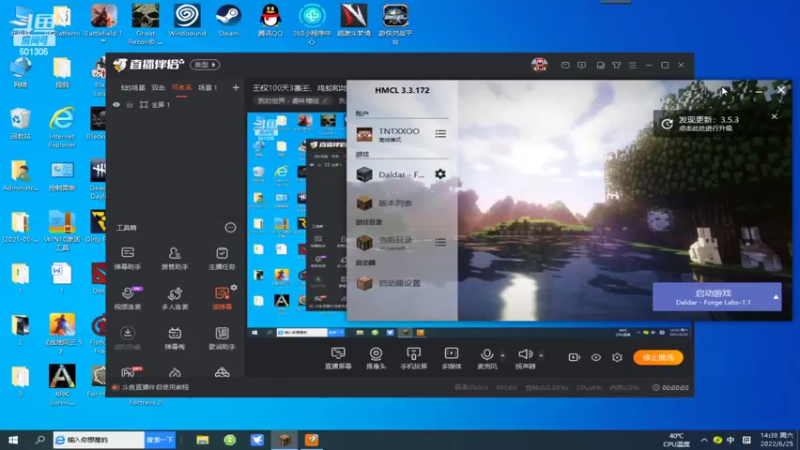Open 主播任务 streamer tasks tool
Screen dimensions: 800x450
[222, 258]
